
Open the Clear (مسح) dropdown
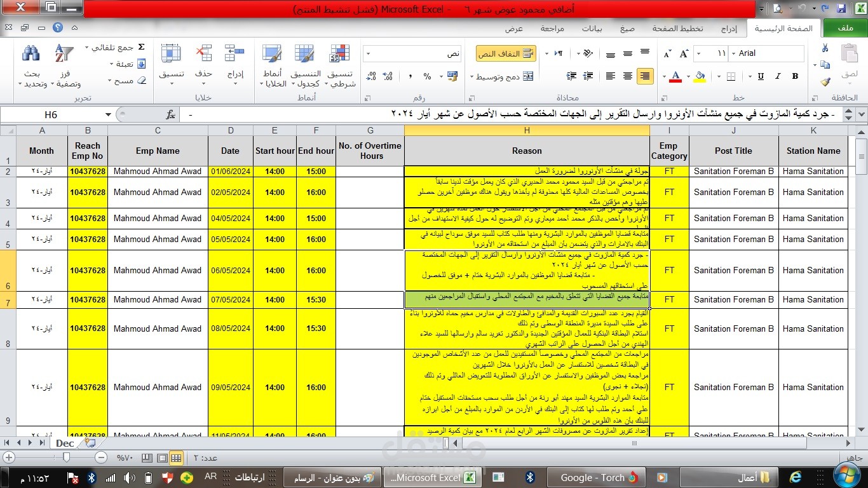(128, 81)
